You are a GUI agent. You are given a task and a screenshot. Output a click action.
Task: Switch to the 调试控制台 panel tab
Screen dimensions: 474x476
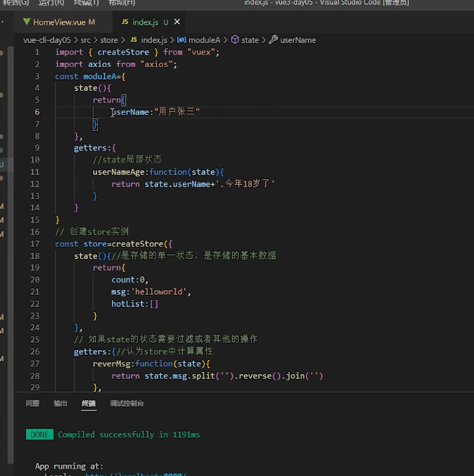tap(127, 403)
